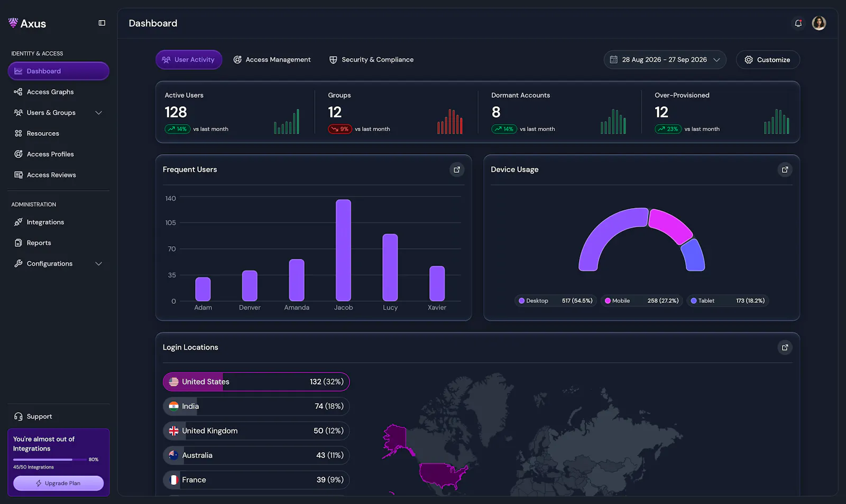
Task: Click the Customize button
Action: click(x=768, y=60)
